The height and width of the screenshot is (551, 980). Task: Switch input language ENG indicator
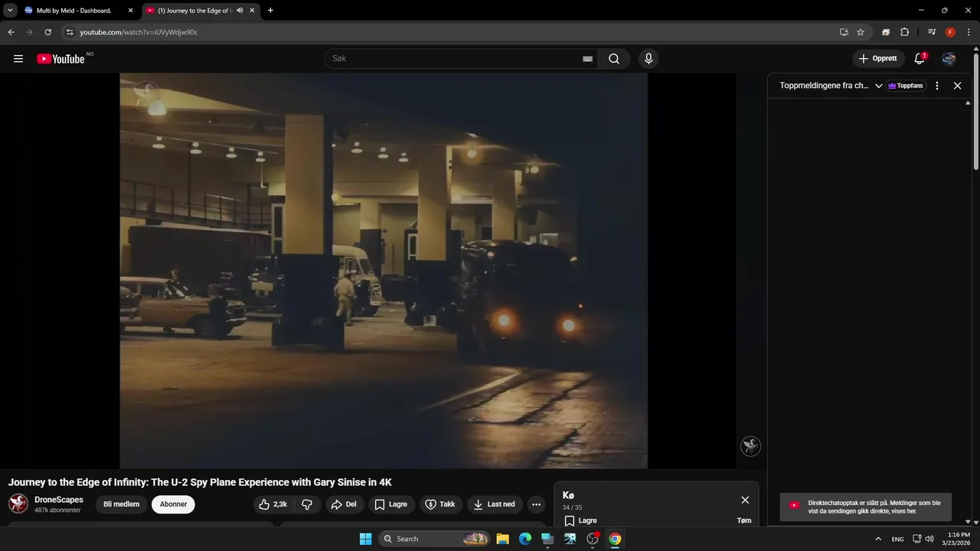[x=897, y=539]
